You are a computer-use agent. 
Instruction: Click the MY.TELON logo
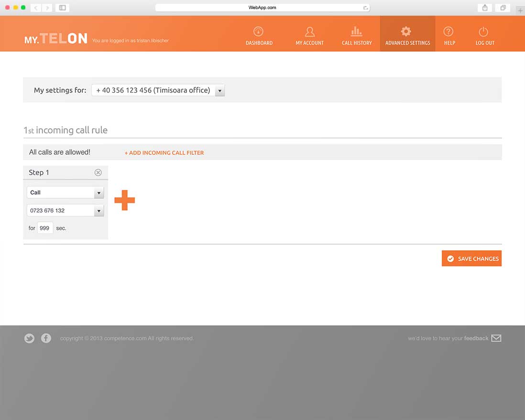pyautogui.click(x=56, y=39)
